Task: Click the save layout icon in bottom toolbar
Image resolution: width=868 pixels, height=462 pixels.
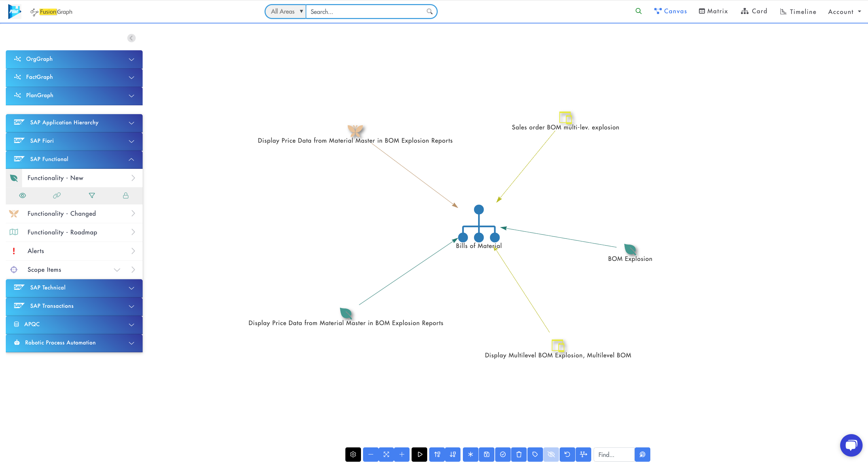Action: tap(487, 454)
